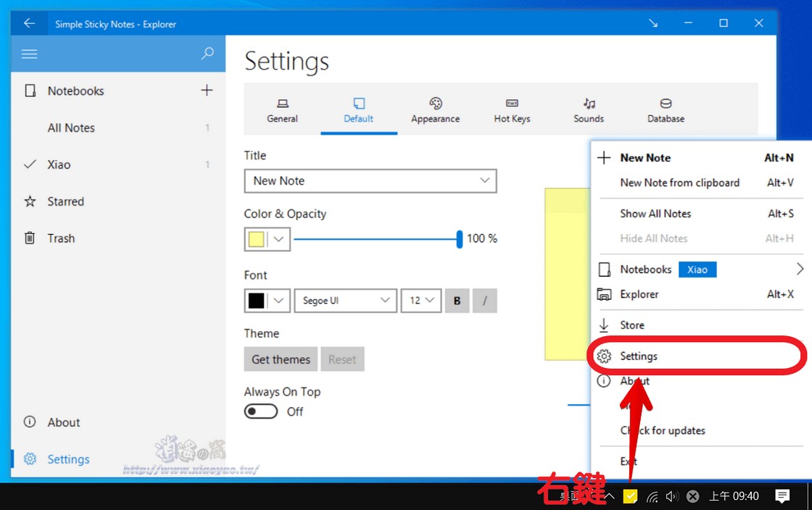Open the notification center icon
This screenshot has height=510, width=812.
782,496
